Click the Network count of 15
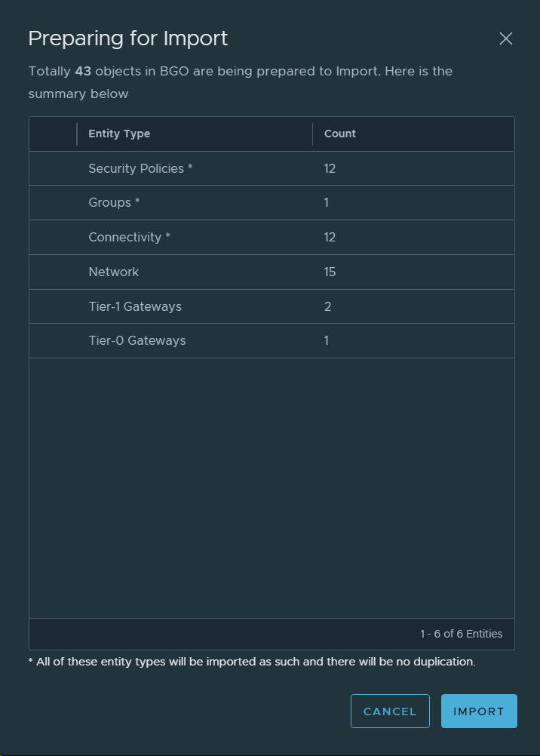Screen dimensions: 540x756 click(330, 272)
